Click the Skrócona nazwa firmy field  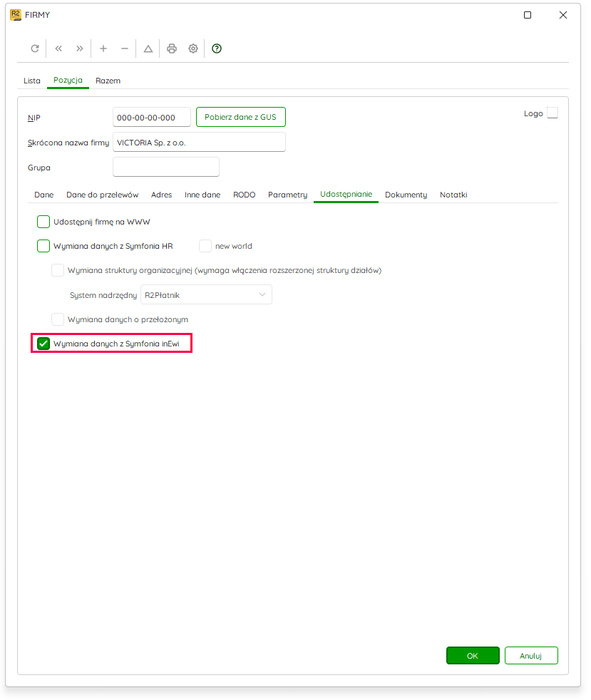click(x=199, y=142)
